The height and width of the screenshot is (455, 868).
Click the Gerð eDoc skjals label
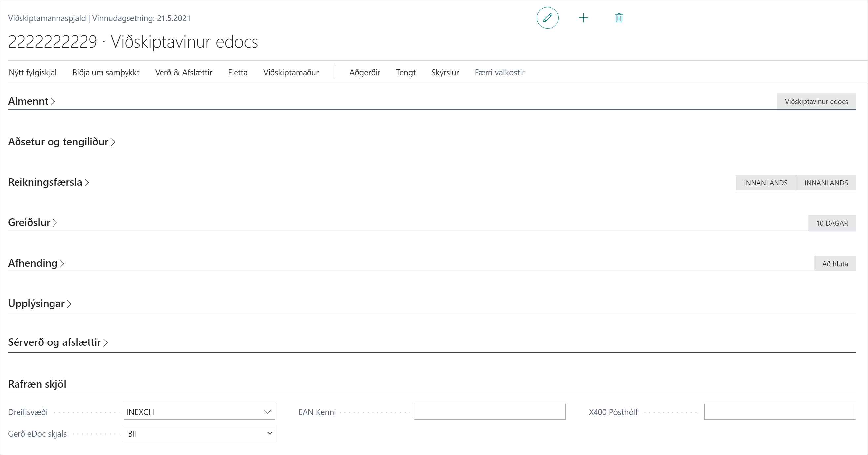click(x=37, y=434)
